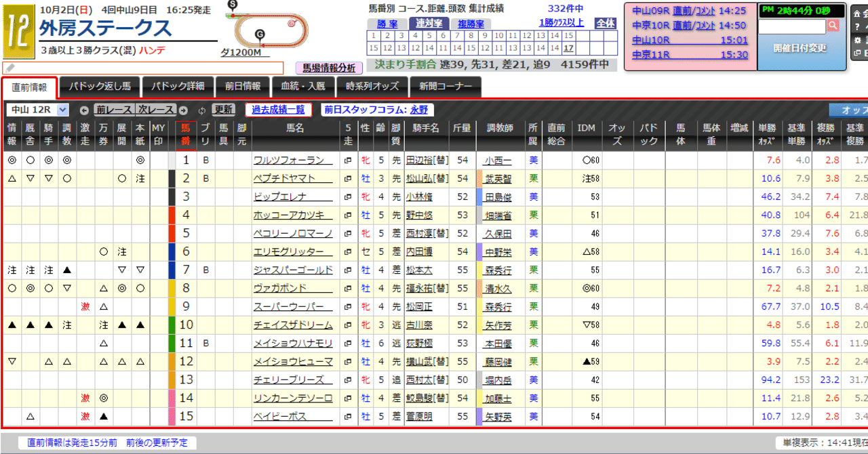The image size is (868, 454).
Task: Select the 全体 filter toggle
Action: pyautogui.click(x=606, y=22)
